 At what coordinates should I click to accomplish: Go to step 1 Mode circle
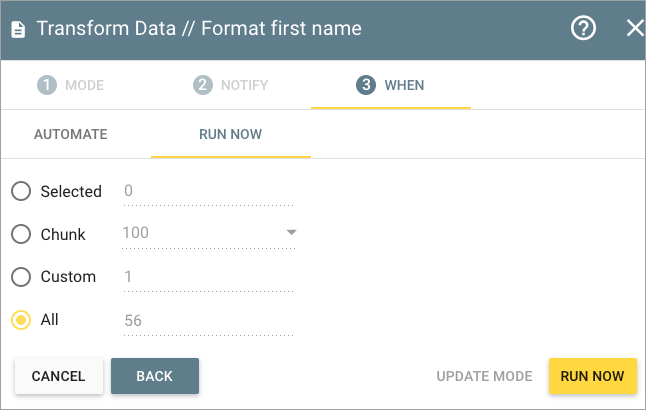coord(47,85)
